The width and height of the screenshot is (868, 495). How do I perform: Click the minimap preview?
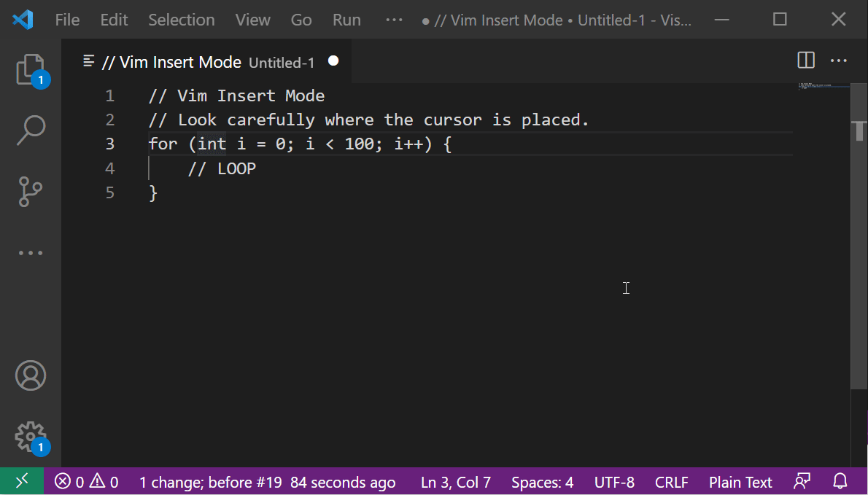pos(824,86)
